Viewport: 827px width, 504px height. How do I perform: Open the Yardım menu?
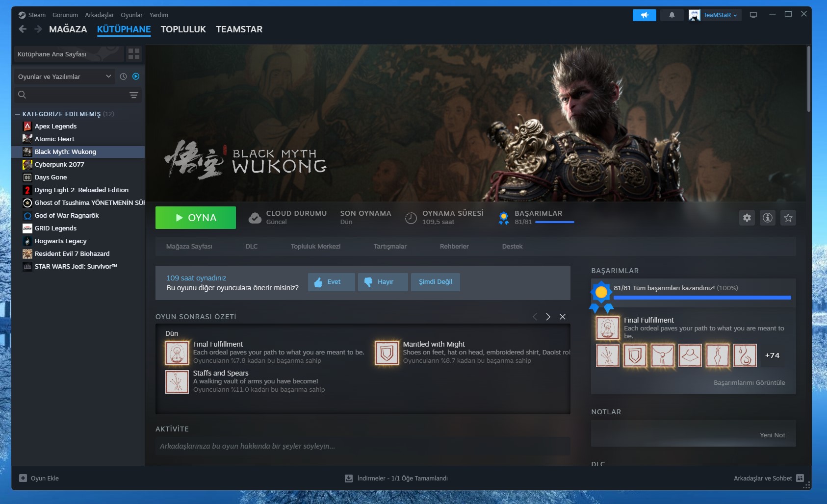(x=158, y=15)
